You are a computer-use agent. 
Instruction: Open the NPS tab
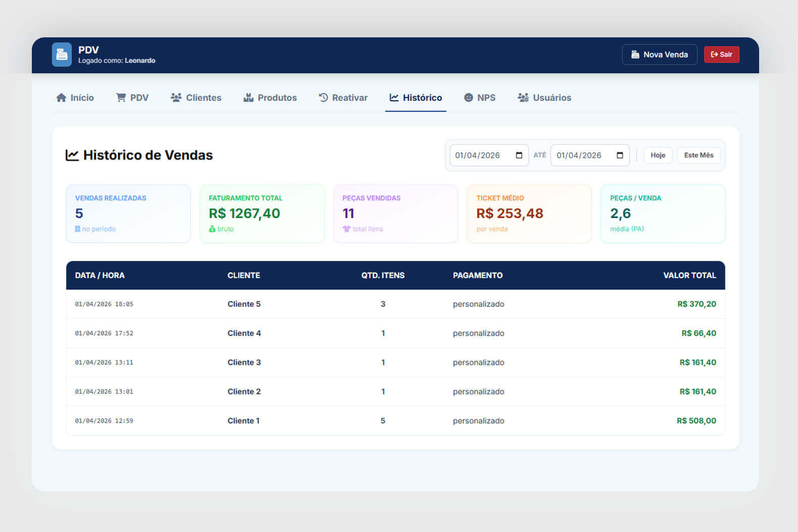(480, 97)
